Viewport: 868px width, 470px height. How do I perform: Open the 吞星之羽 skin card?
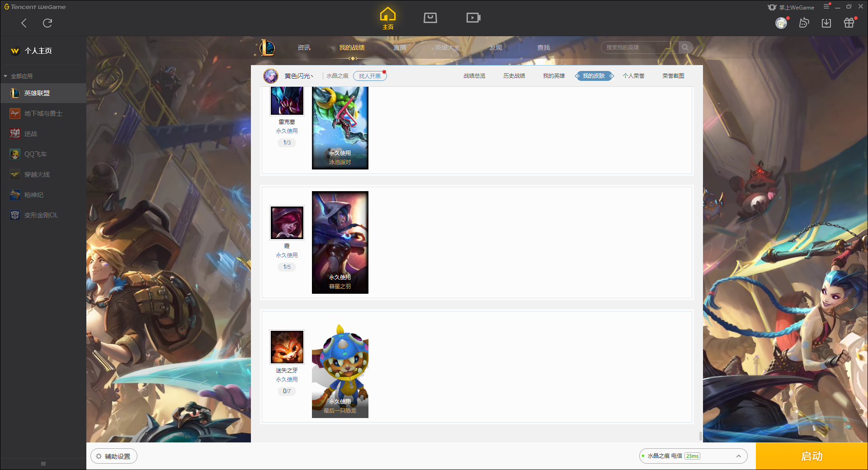click(340, 242)
